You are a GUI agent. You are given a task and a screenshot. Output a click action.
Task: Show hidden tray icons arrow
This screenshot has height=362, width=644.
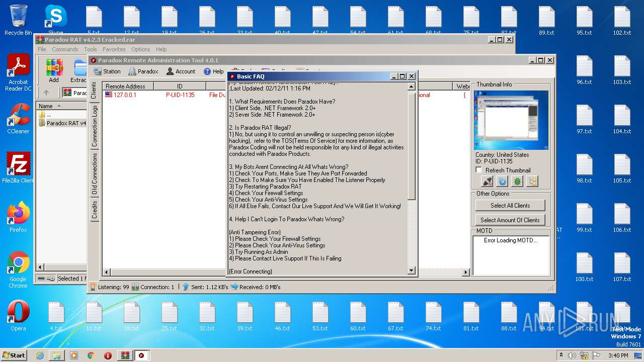561,355
